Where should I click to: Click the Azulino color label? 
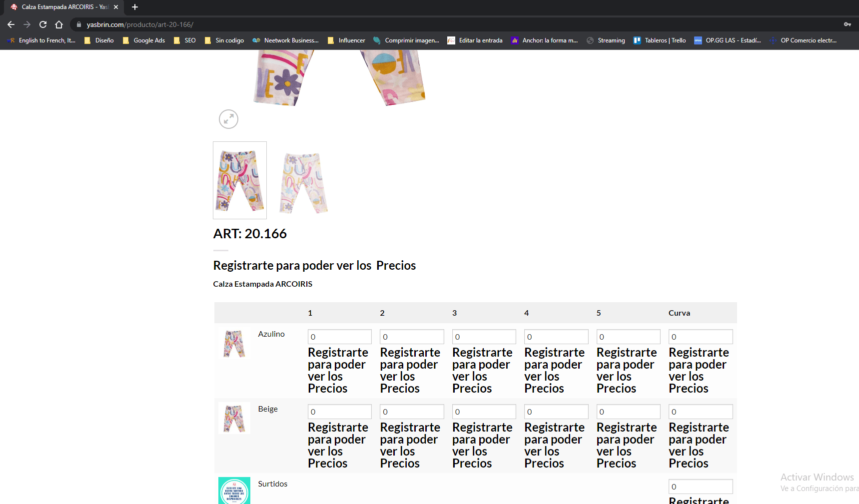[271, 334]
